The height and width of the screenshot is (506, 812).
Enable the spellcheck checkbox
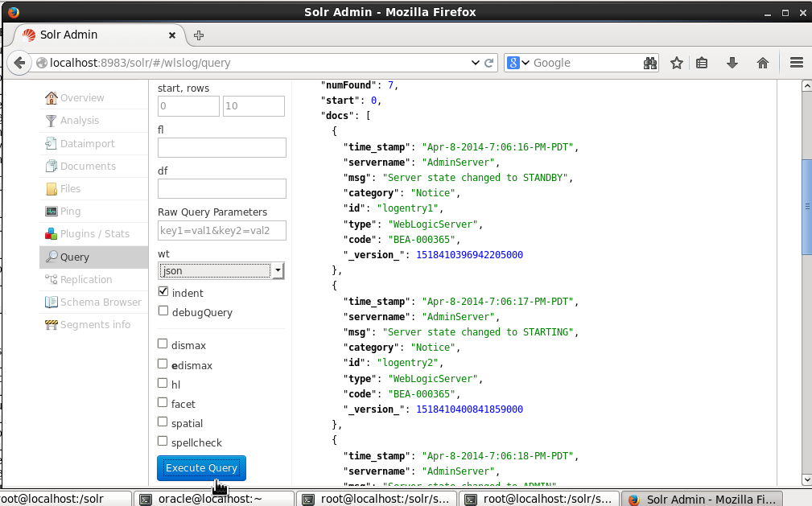click(163, 442)
